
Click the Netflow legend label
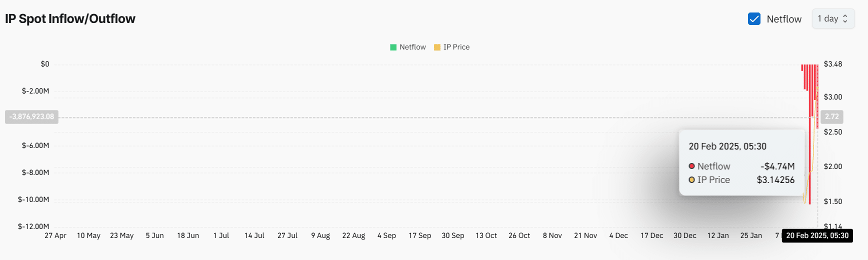[412, 47]
